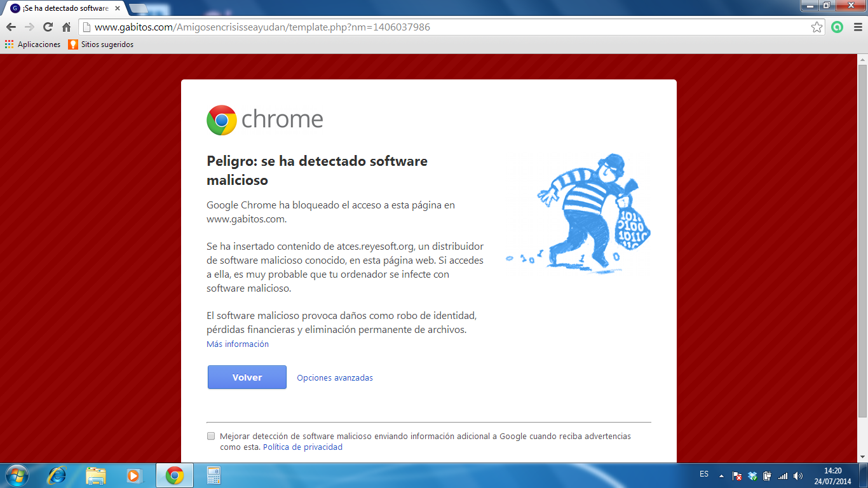Open the Política de privacidad link
This screenshot has height=488, width=868.
click(x=302, y=447)
